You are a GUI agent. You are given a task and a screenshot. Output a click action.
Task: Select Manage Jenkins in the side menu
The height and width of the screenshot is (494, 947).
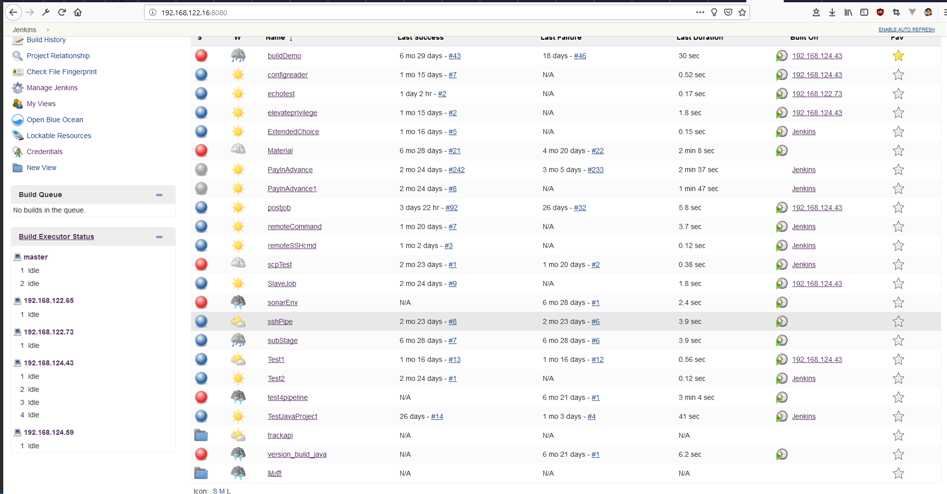[x=52, y=88]
